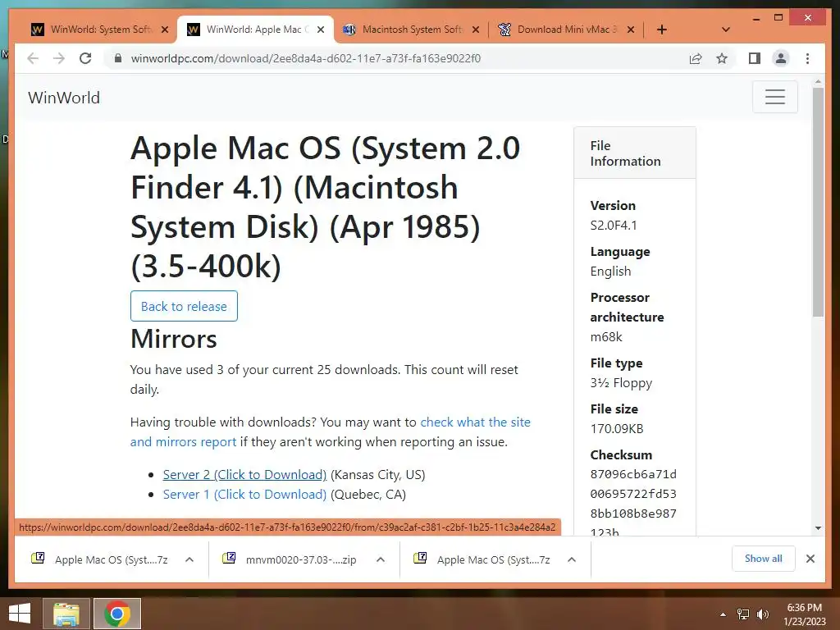
Task: Select the file size value 170.09KB
Action: point(617,428)
